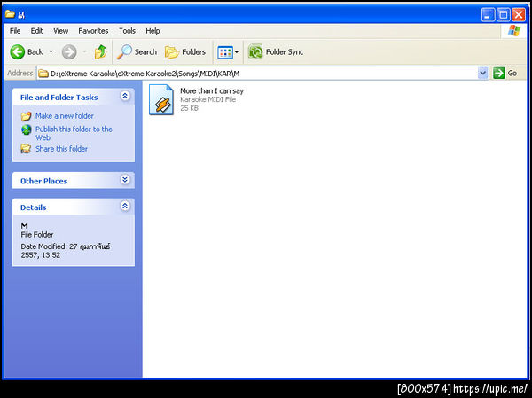Expand the Other Places panel

tap(125, 179)
